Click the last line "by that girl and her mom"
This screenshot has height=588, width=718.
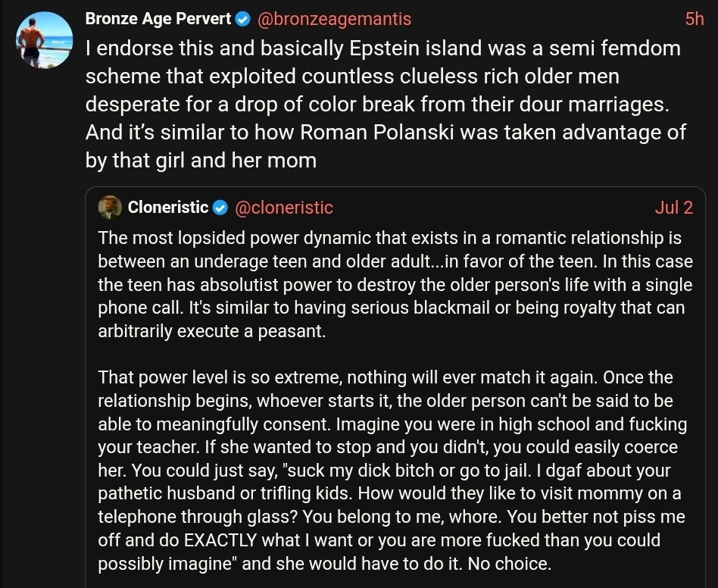point(201,161)
